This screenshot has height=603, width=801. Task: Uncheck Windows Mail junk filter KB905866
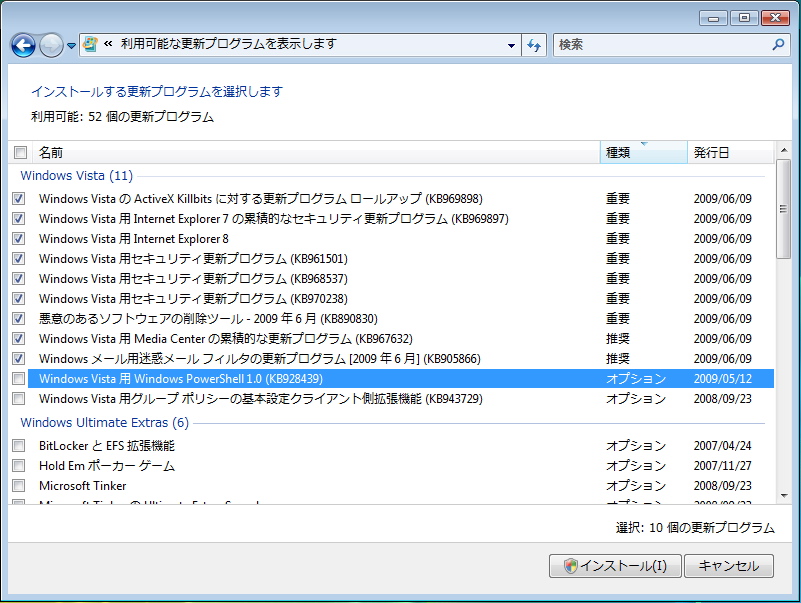click(x=19, y=358)
